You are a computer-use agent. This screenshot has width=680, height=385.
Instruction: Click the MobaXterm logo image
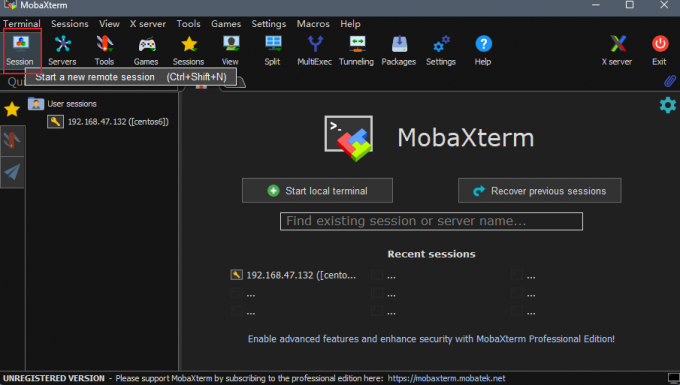349,138
